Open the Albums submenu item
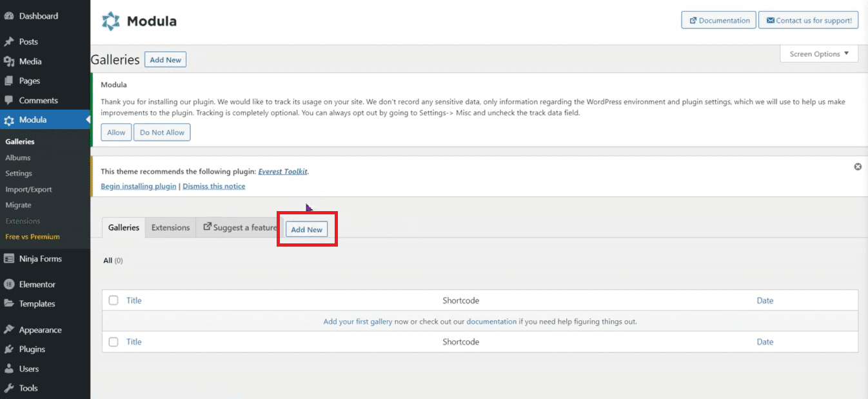The image size is (868, 399). click(18, 158)
